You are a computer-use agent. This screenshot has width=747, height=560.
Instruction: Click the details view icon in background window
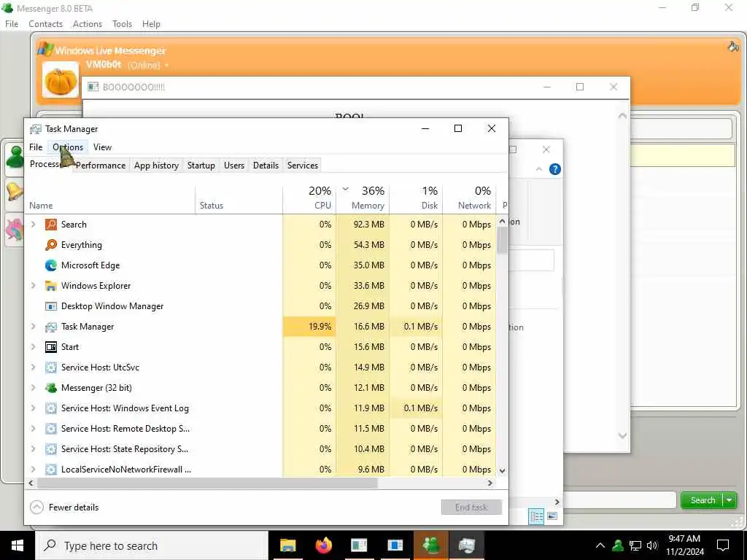[536, 516]
